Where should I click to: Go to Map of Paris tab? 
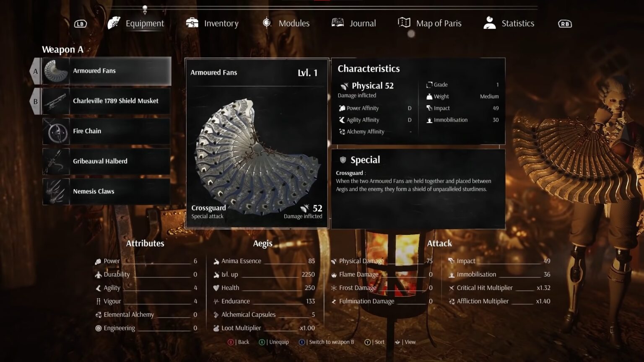click(x=429, y=23)
